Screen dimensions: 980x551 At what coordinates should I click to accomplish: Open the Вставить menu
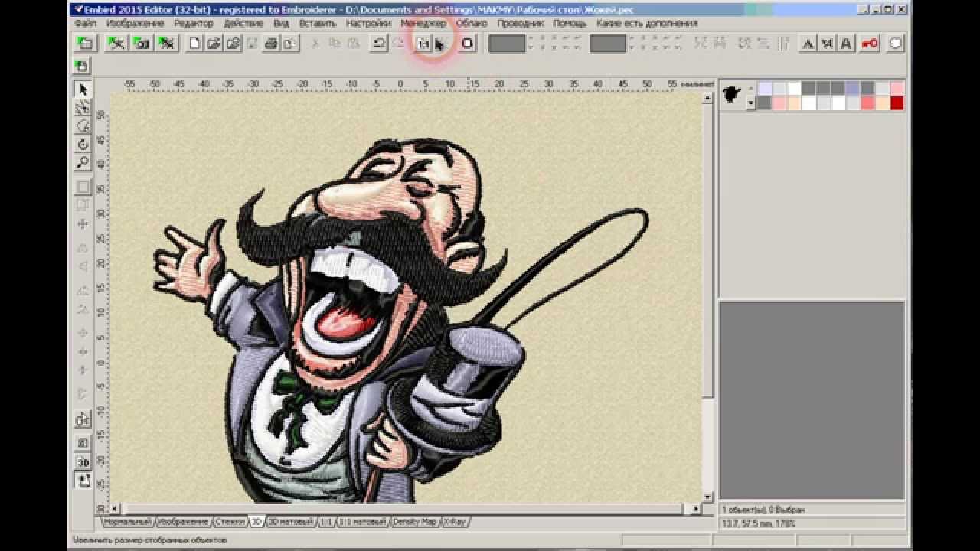coord(318,24)
